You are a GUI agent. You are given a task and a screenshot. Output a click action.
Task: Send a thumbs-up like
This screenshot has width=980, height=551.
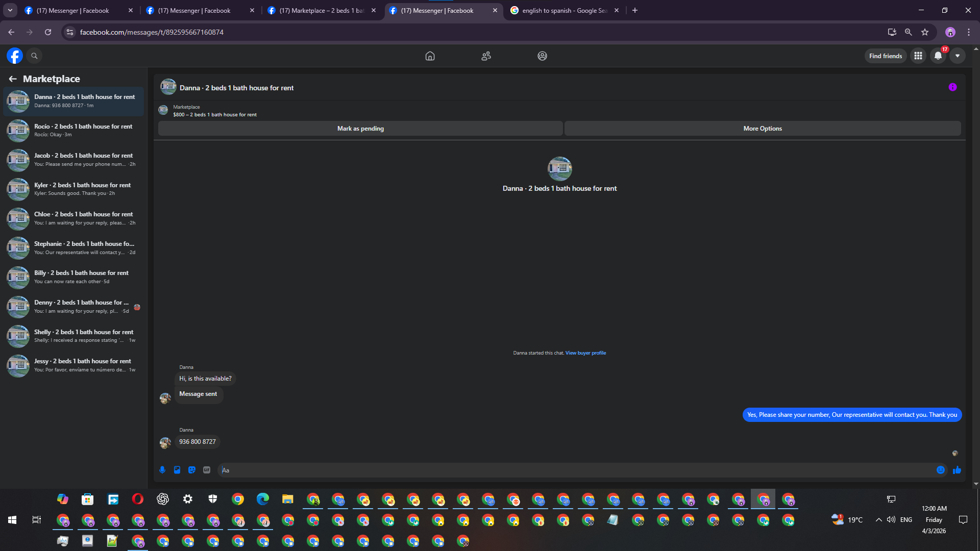click(957, 470)
